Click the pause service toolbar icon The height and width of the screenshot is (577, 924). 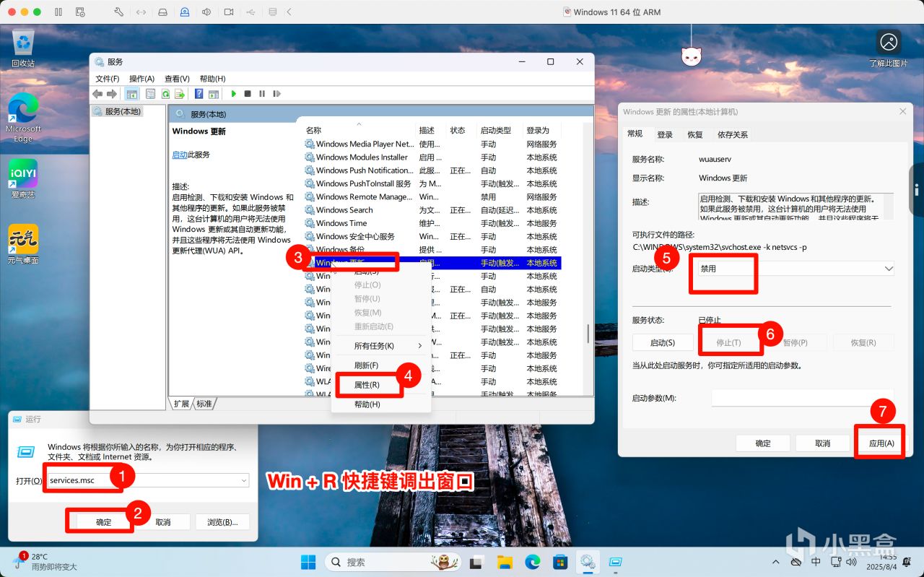(262, 94)
